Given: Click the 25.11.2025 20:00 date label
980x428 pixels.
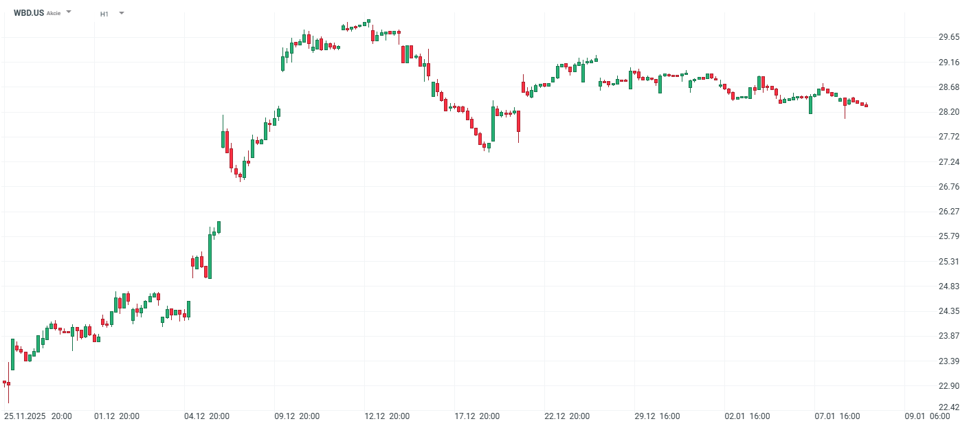Looking at the screenshot, I should coord(38,416).
